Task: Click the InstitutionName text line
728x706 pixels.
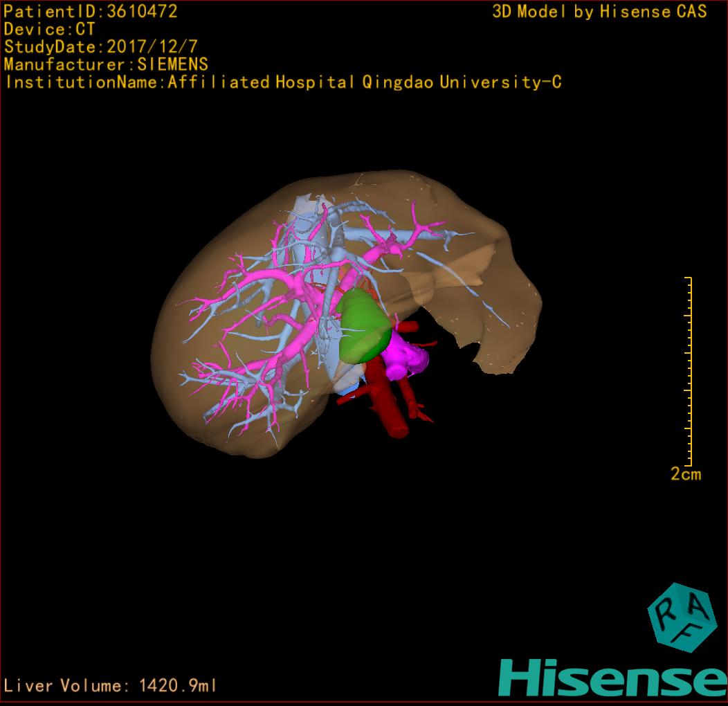Action: (282, 82)
